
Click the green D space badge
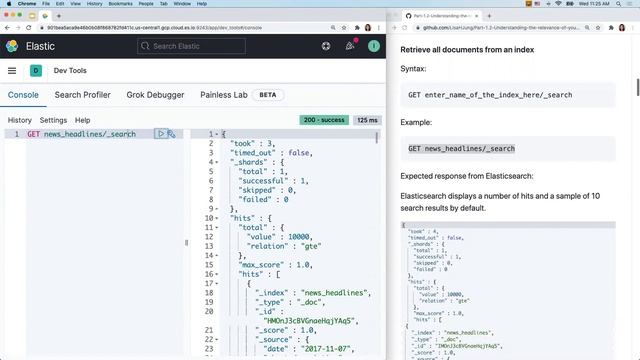point(36,71)
